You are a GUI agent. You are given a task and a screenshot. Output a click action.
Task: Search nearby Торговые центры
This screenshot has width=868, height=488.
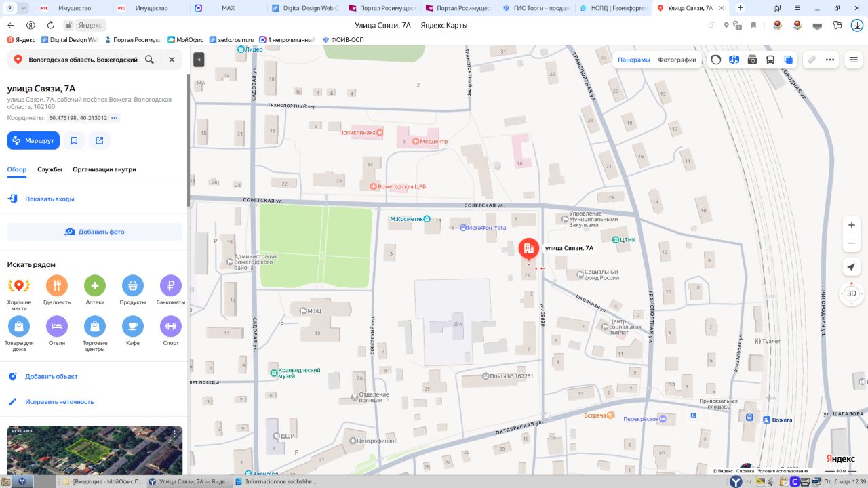click(95, 334)
